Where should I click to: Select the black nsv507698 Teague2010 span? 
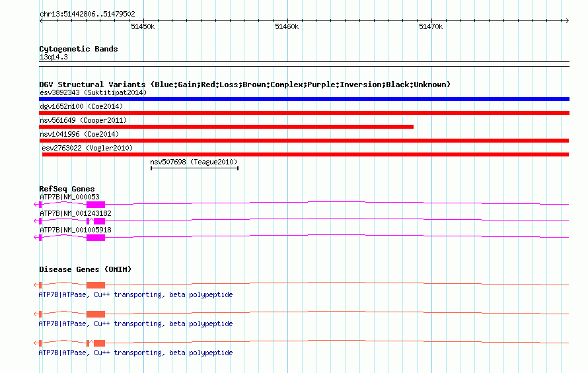[x=194, y=168]
